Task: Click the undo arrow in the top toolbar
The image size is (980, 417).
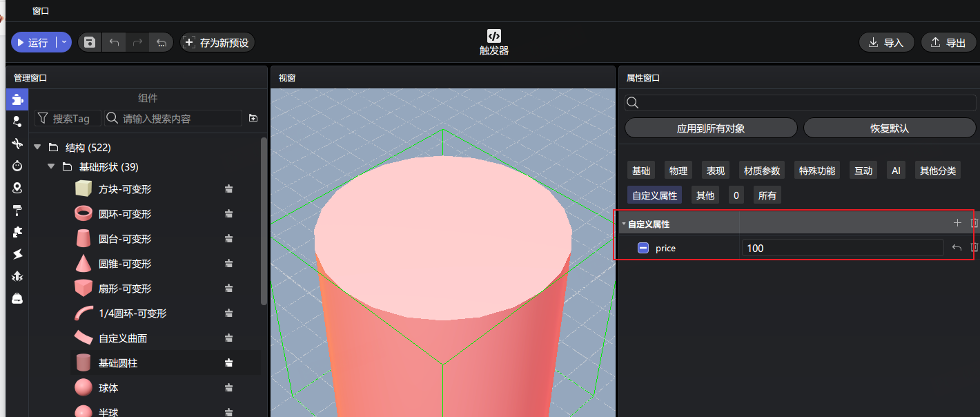Action: (114, 43)
